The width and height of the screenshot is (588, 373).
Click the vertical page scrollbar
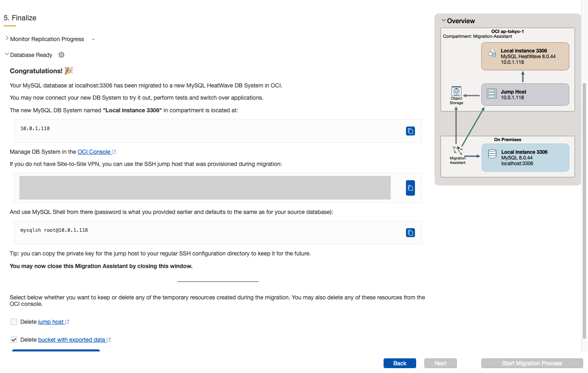click(x=584, y=203)
